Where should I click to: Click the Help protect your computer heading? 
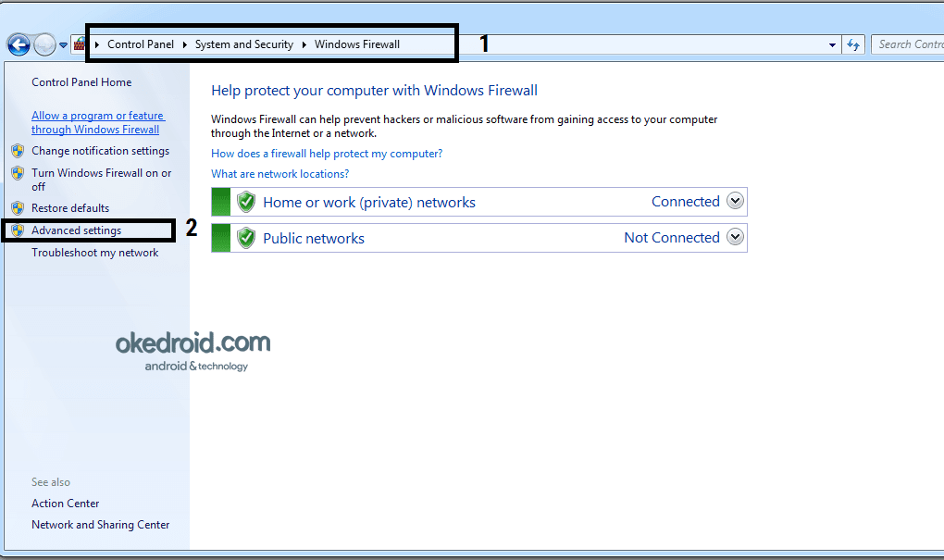374,91
